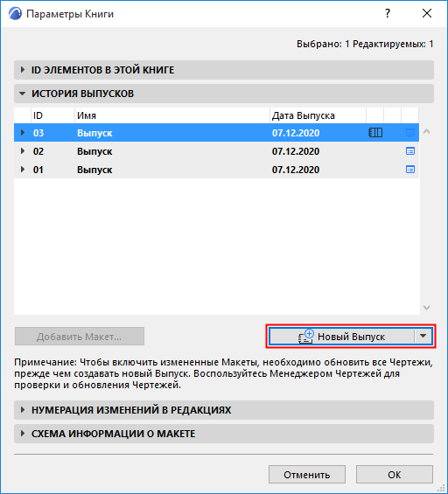
Task: Click the book icon in issue 03 row
Action: 375,133
